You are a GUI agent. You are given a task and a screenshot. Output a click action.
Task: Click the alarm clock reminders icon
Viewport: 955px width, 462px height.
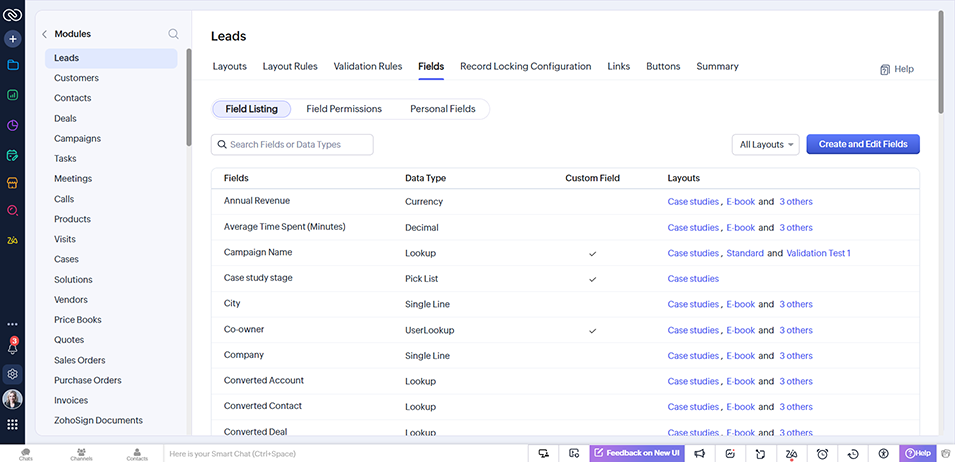[822, 453]
